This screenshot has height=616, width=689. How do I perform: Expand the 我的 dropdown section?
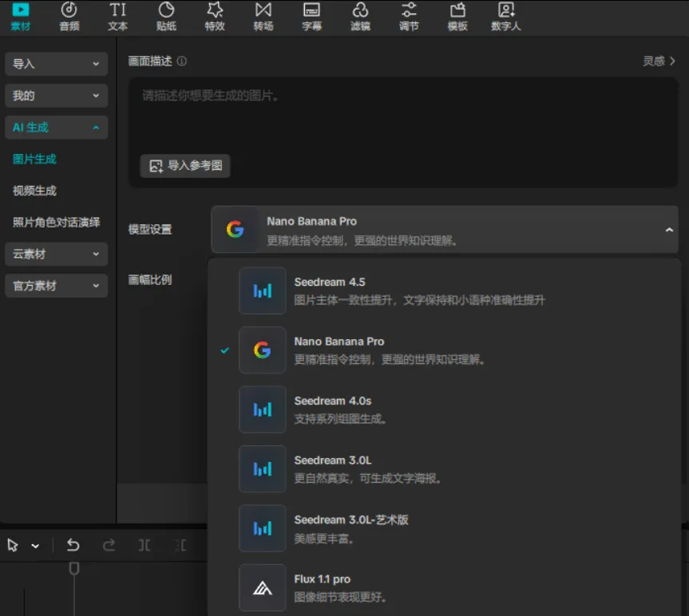(56, 96)
